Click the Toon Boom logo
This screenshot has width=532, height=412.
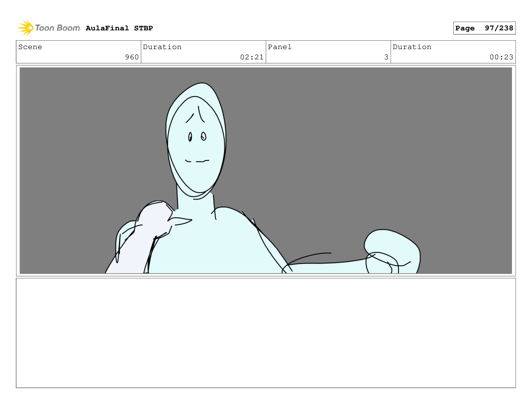pyautogui.click(x=49, y=28)
